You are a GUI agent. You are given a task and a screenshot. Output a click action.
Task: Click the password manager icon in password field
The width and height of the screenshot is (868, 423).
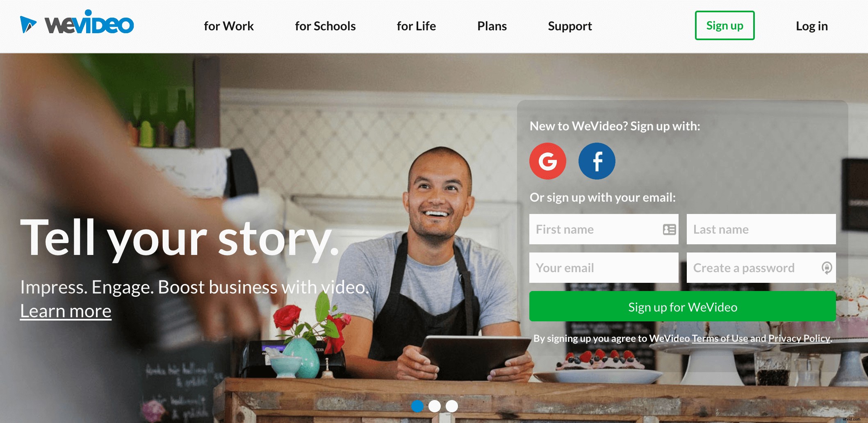(827, 268)
